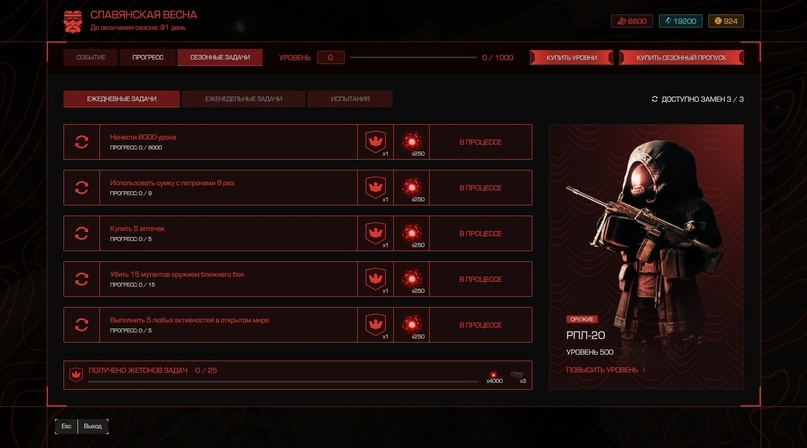Click the Esc Выход button

tap(82, 426)
